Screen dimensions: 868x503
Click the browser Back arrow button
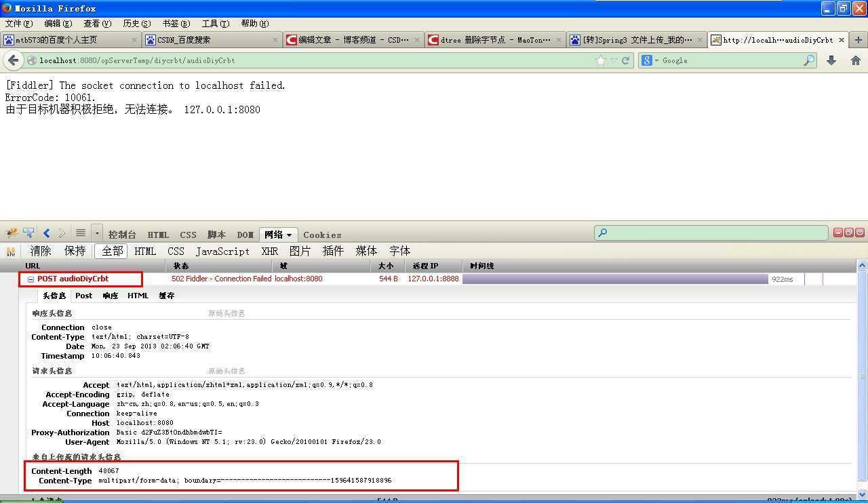coord(13,60)
